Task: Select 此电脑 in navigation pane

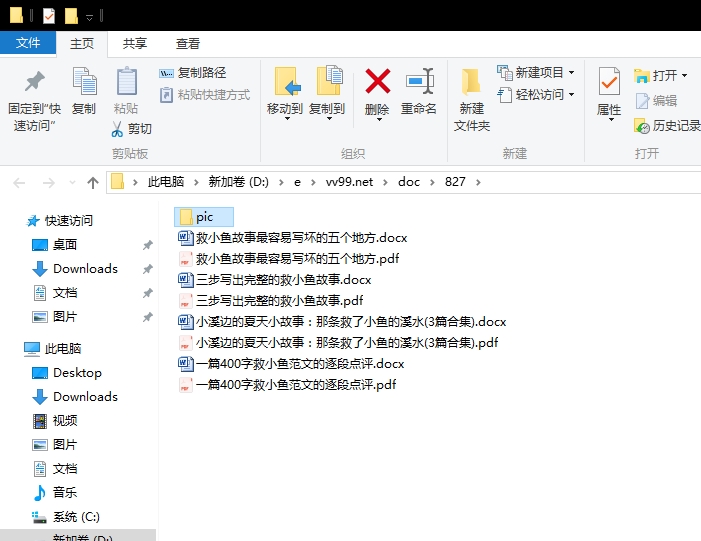Action: [x=63, y=348]
